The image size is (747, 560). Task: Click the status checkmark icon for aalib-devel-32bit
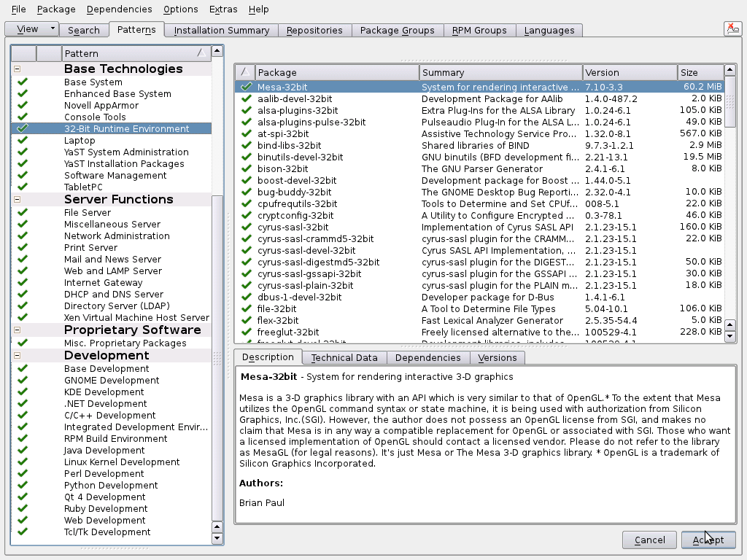pos(246,98)
